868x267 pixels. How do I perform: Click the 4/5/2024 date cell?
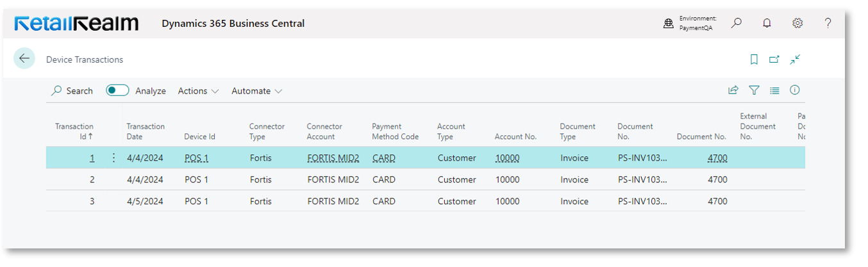tap(145, 201)
